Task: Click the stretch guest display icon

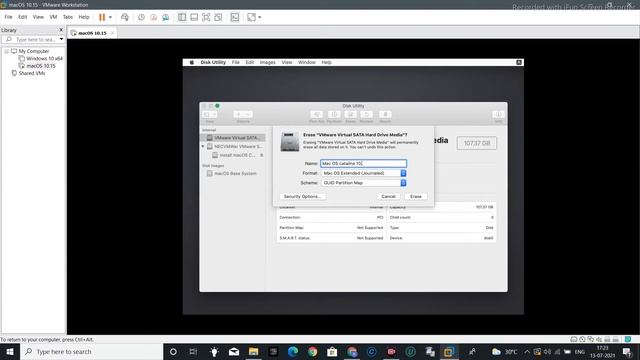Action: 251,17
